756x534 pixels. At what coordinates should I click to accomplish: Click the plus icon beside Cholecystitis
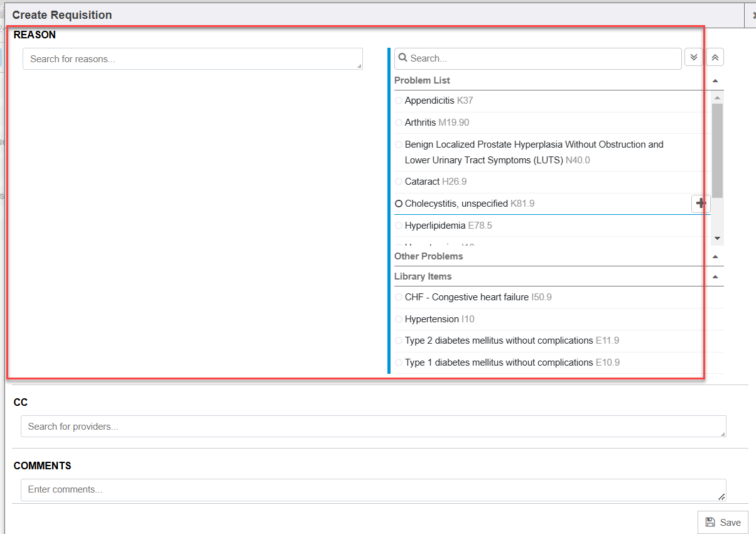click(x=701, y=204)
